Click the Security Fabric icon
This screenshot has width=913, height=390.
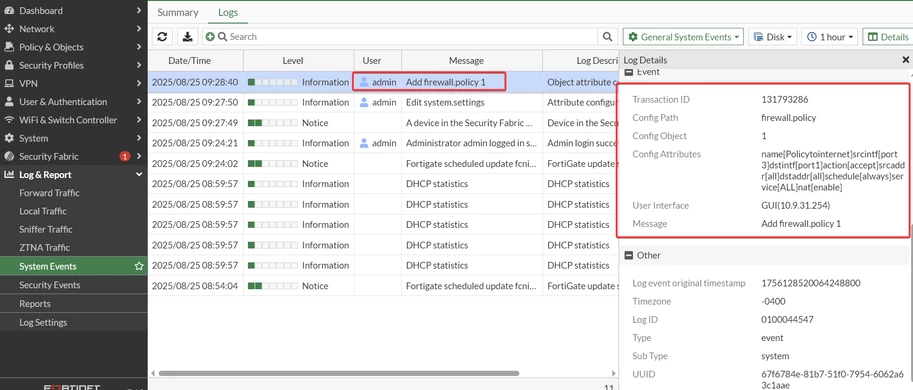coord(9,156)
